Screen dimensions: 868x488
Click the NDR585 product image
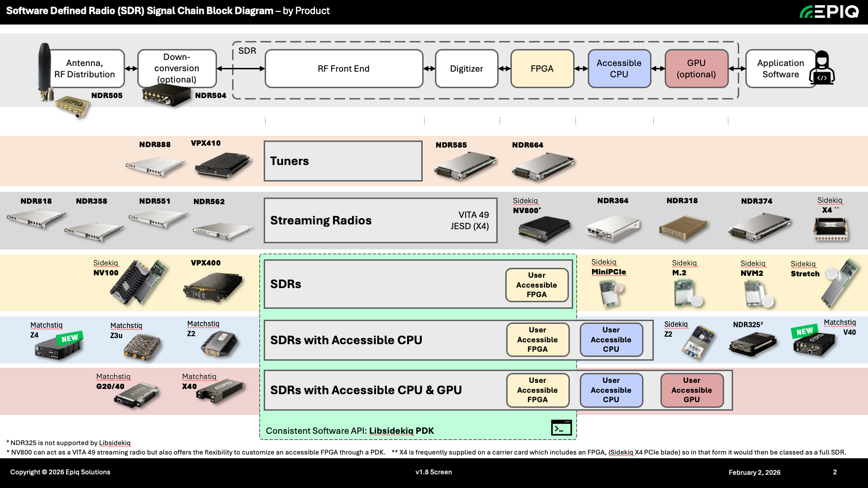point(466,166)
